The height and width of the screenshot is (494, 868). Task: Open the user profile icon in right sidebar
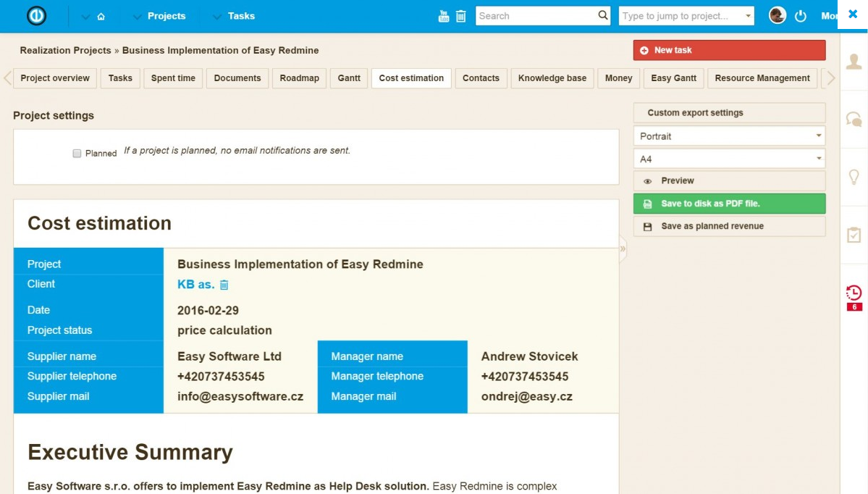click(854, 62)
